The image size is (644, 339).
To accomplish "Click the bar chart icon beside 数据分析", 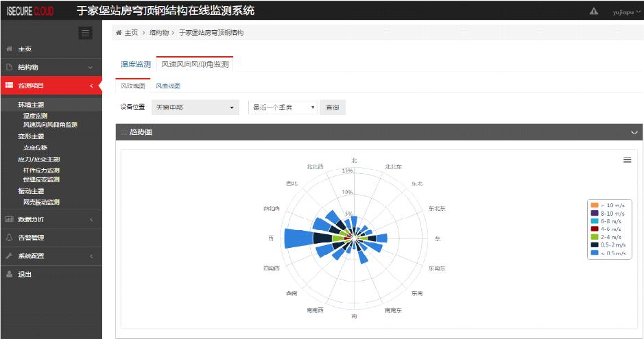I will click(9, 219).
